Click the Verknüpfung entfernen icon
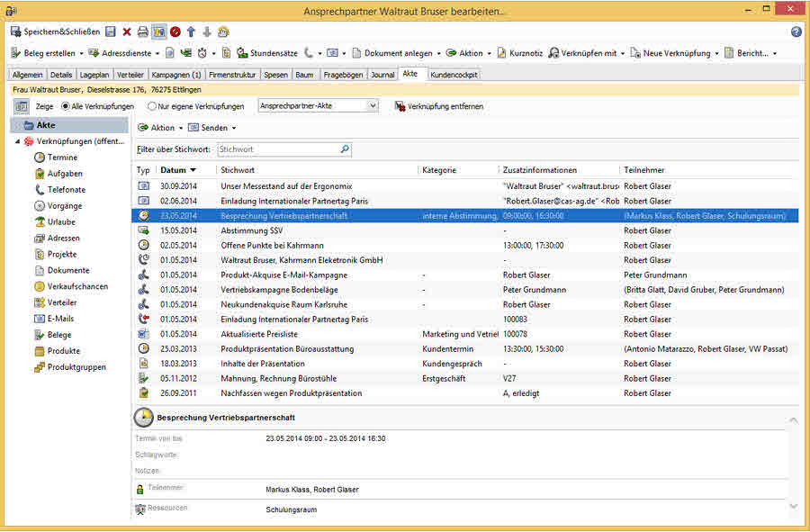 [400, 106]
